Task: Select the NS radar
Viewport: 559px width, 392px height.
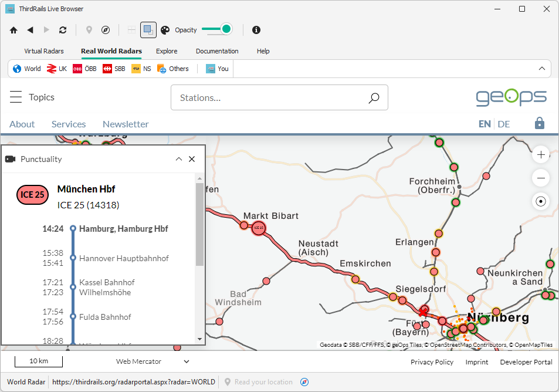Action: [x=141, y=69]
